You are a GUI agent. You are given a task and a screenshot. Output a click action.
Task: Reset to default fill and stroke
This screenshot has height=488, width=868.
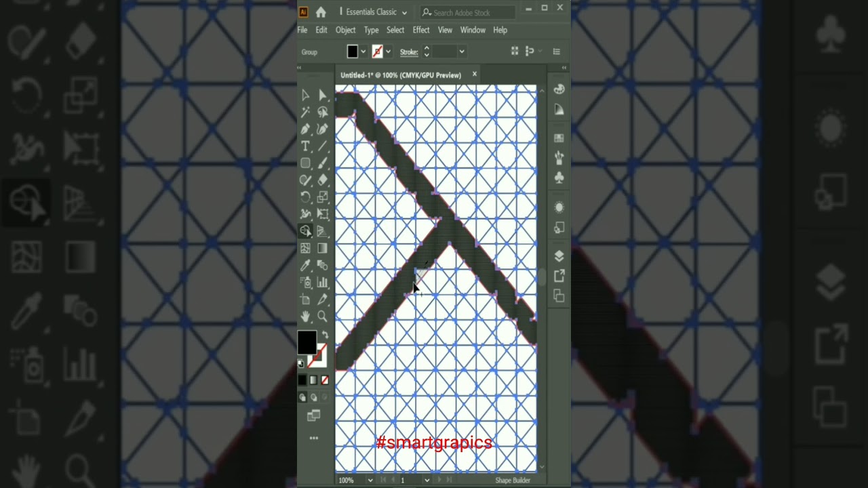[301, 364]
